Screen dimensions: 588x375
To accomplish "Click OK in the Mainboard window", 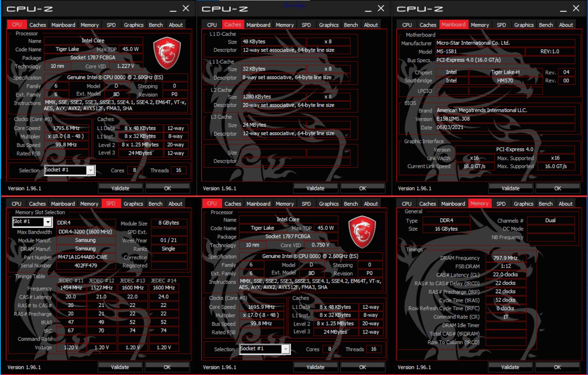I will click(558, 188).
